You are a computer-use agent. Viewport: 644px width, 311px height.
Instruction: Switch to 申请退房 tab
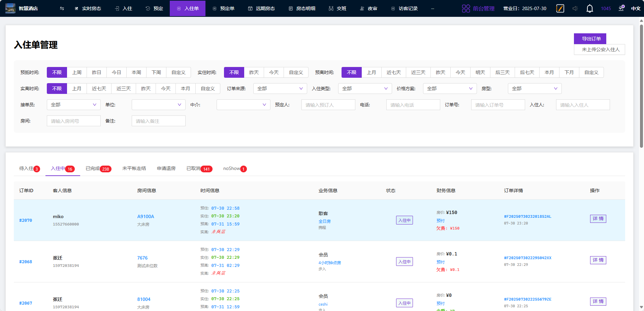166,168
